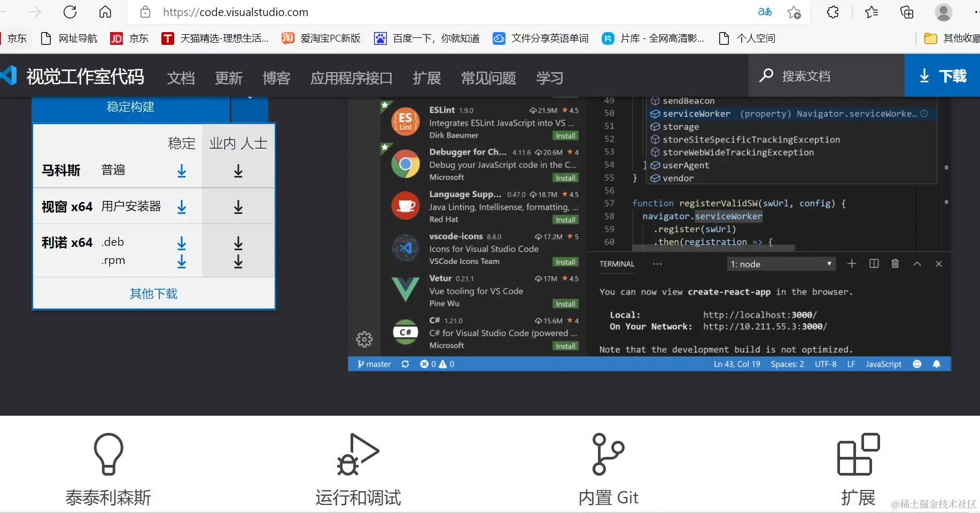Click the notification bell in status bar
The width and height of the screenshot is (980, 513).
pos(936,364)
